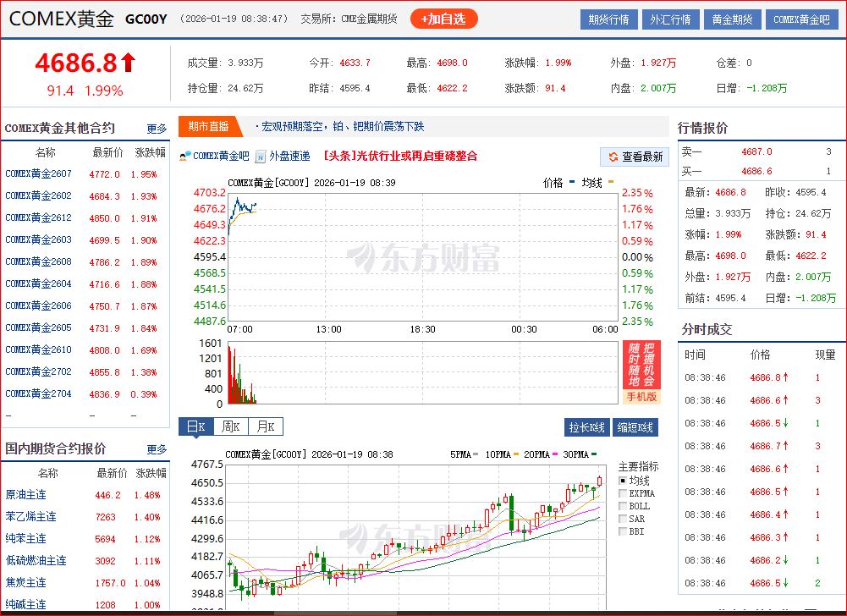Open the COMEX黄金吧 link above the chart
847x616 pixels.
221,157
